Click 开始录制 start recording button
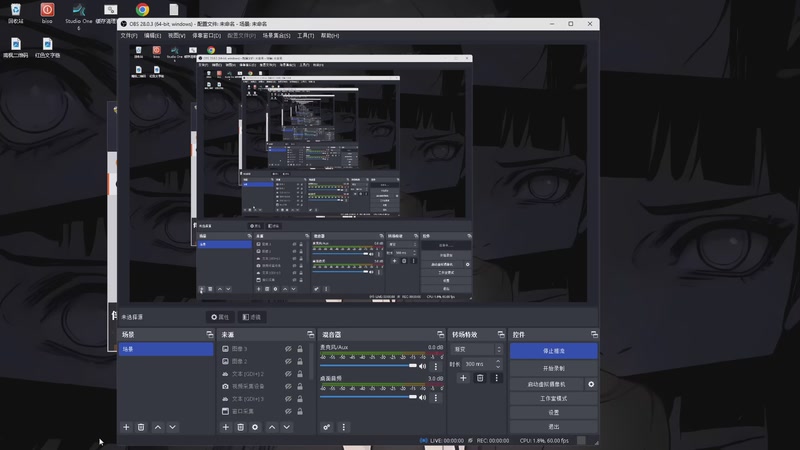 coord(554,368)
